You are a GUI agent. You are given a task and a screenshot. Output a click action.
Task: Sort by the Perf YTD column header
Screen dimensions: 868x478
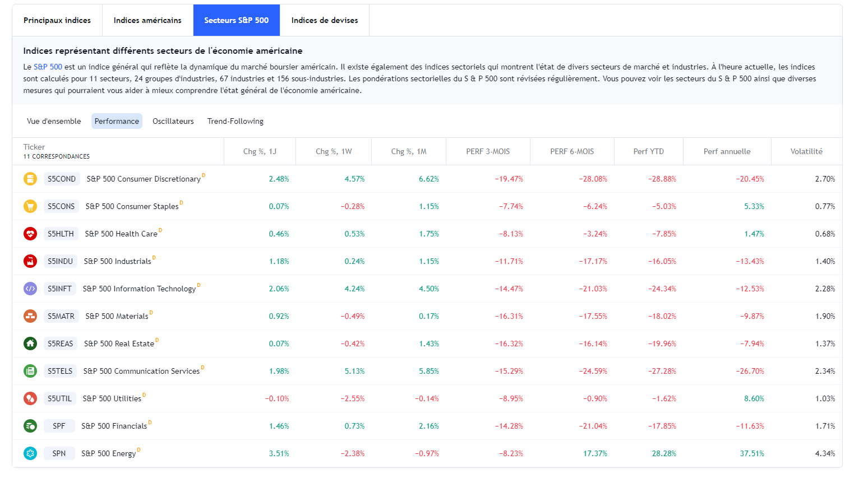point(648,151)
